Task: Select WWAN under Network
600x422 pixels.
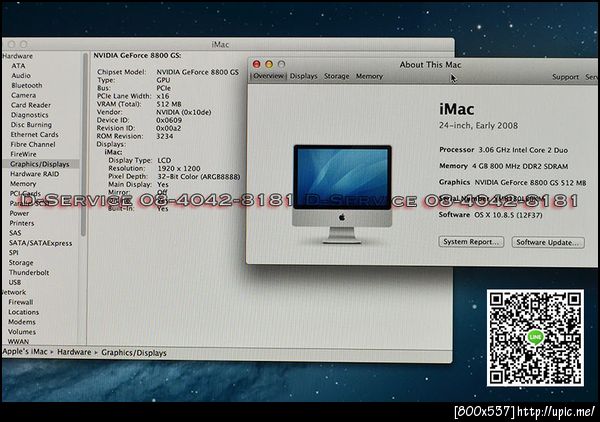Action: pyautogui.click(x=18, y=342)
